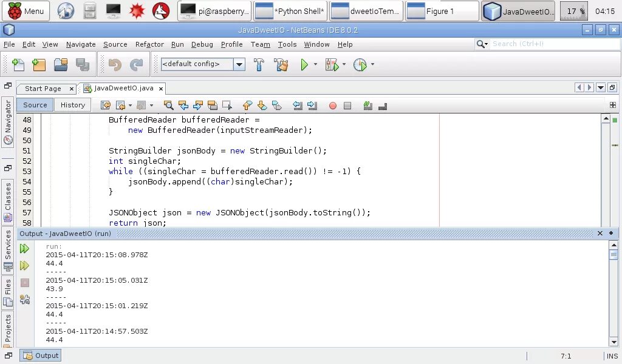Open the Refactor menu
This screenshot has width=622, height=364.
[149, 44]
